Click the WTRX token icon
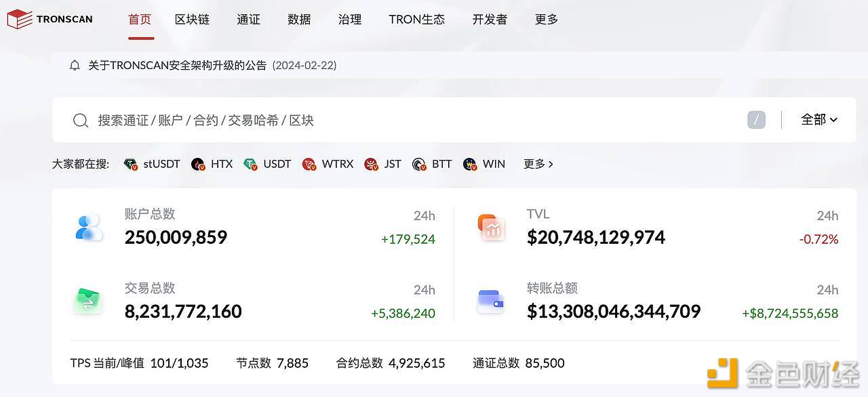This screenshot has height=397, width=868. [x=309, y=164]
